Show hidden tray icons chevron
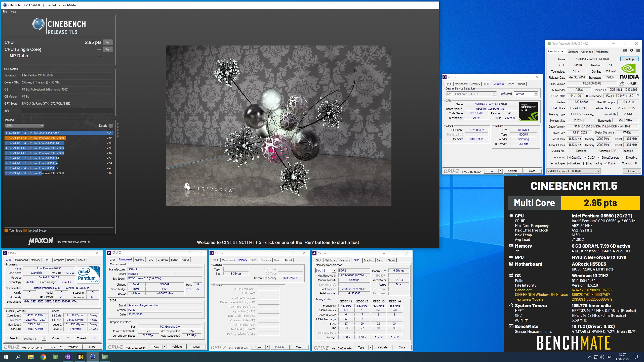Image resolution: width=644 pixels, height=362 pixels. [590, 357]
